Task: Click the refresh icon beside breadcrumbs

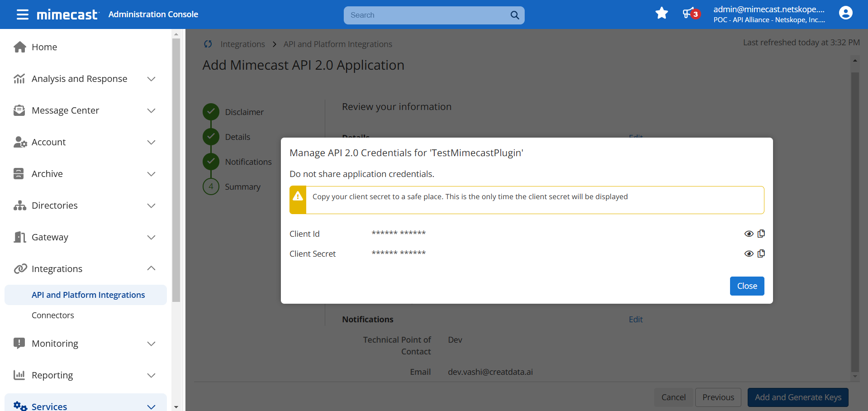Action: click(x=208, y=44)
